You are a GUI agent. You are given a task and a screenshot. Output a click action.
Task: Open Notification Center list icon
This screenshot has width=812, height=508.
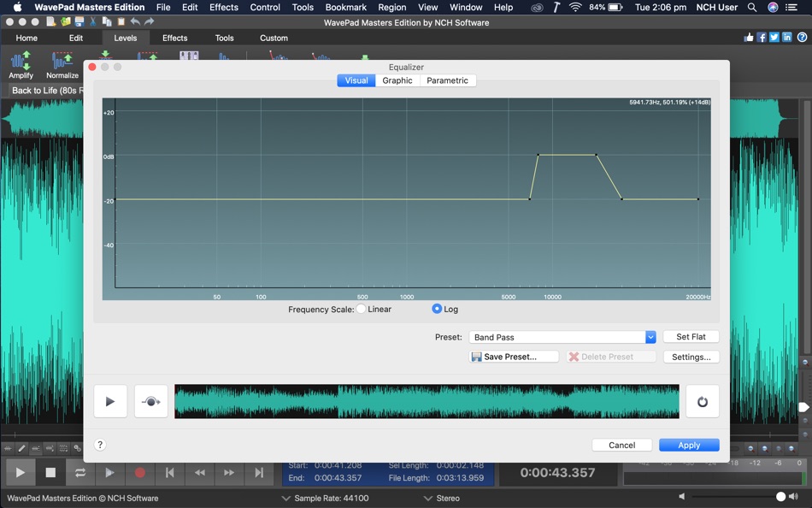[791, 7]
